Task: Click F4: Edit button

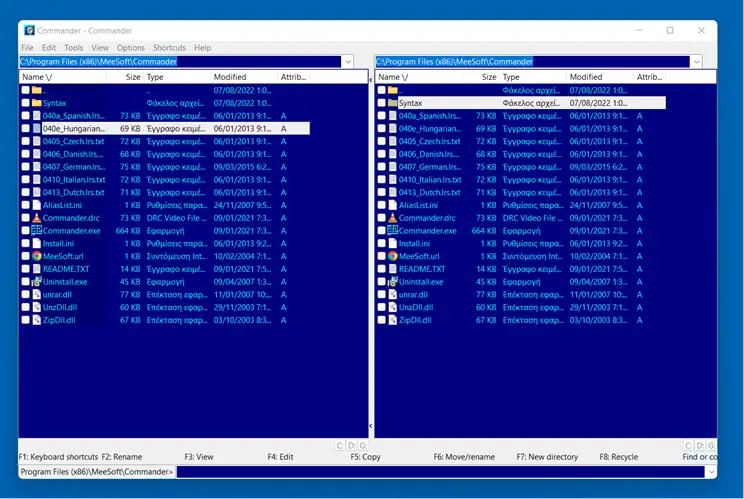Action: [280, 457]
